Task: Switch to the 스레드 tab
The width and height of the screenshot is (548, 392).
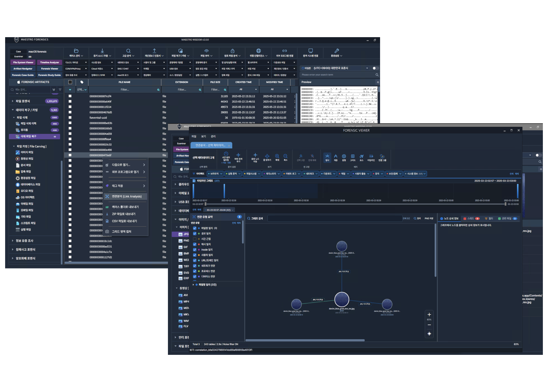Action: [x=471, y=218]
